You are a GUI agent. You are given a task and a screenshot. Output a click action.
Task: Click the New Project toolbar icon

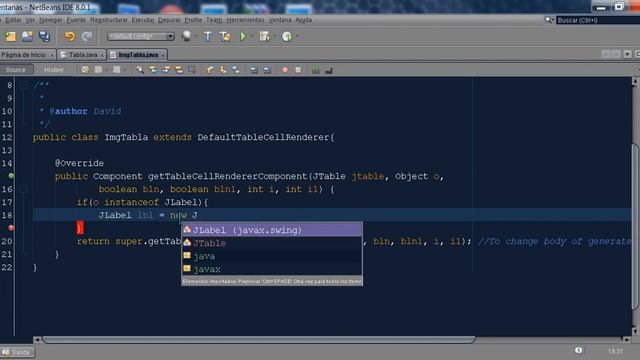pos(10,37)
